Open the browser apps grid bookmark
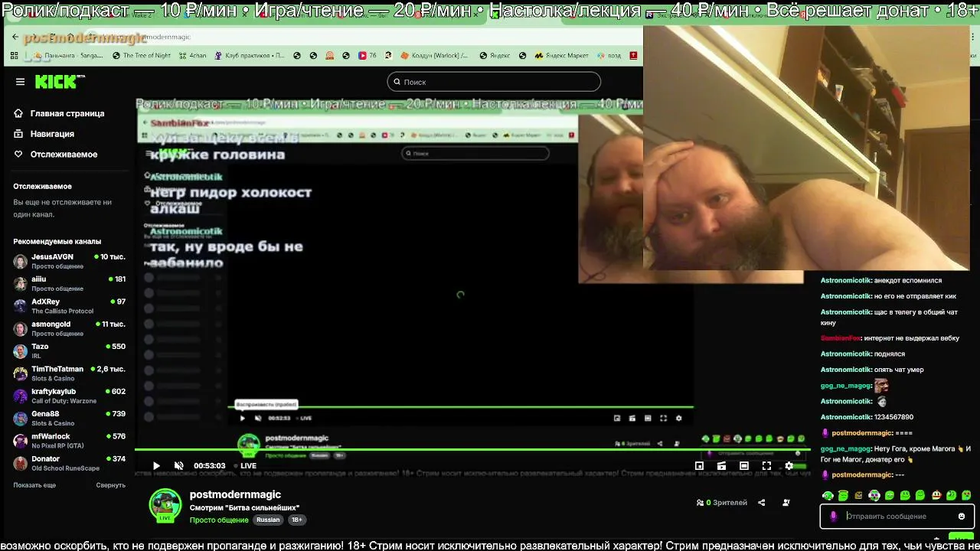 pyautogui.click(x=15, y=56)
